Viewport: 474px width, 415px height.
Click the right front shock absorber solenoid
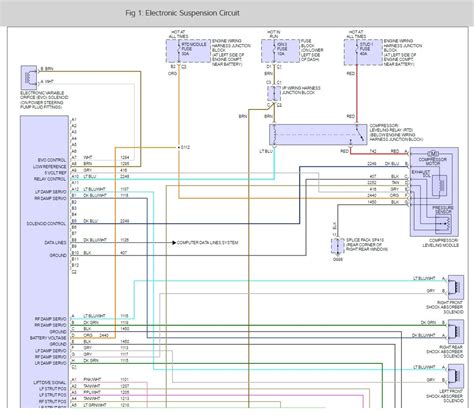click(x=456, y=287)
